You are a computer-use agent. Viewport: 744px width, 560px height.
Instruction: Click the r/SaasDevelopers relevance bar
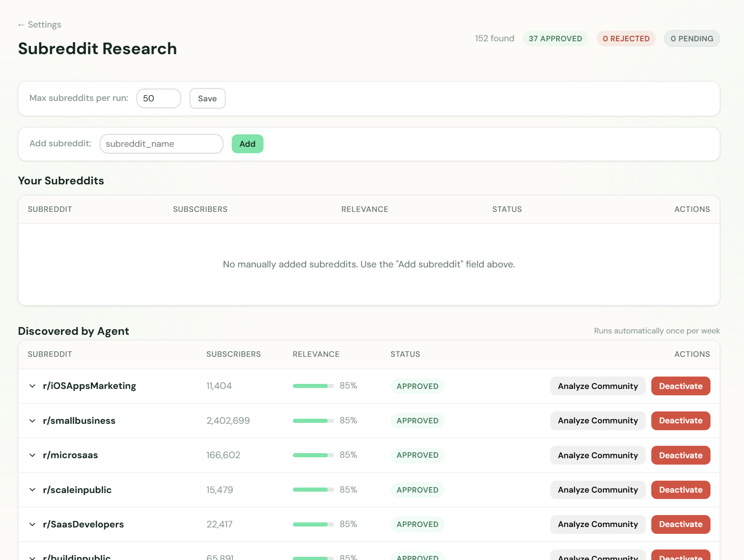coord(313,524)
